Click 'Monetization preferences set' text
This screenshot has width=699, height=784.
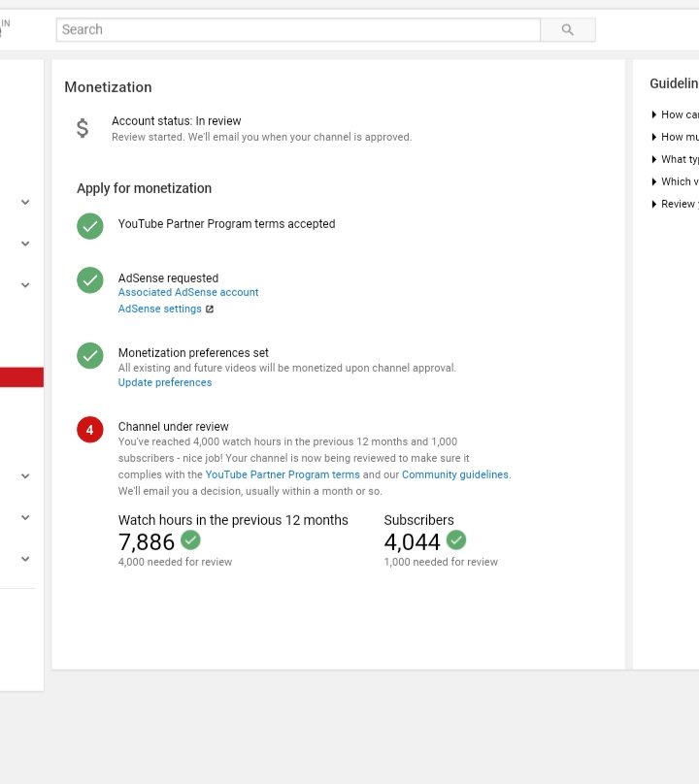coord(193,353)
